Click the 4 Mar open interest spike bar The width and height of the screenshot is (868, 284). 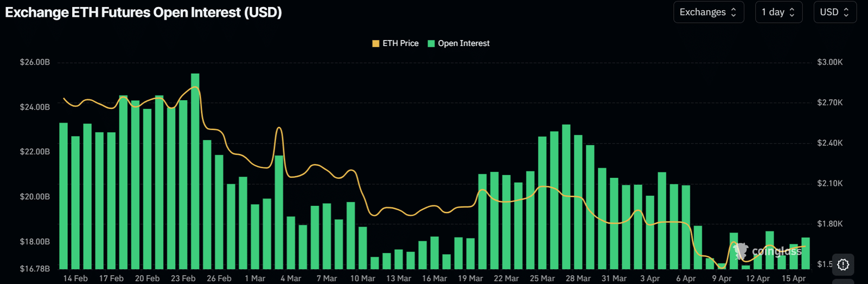(x=279, y=211)
